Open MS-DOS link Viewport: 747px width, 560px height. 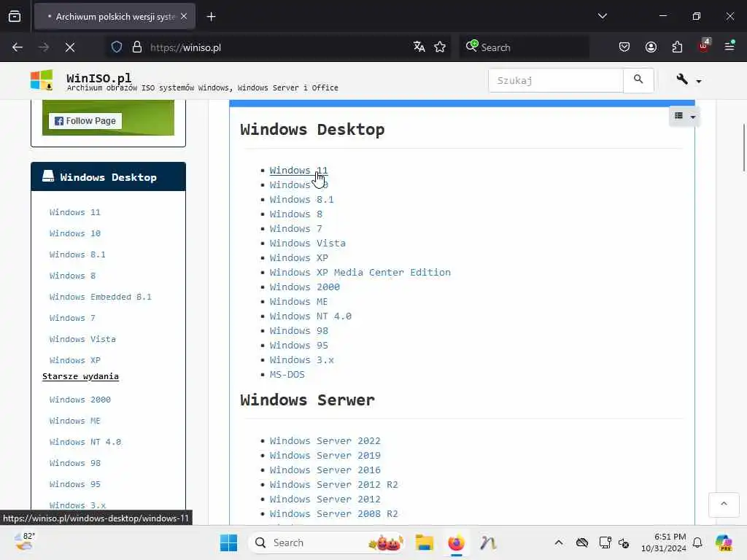point(287,375)
